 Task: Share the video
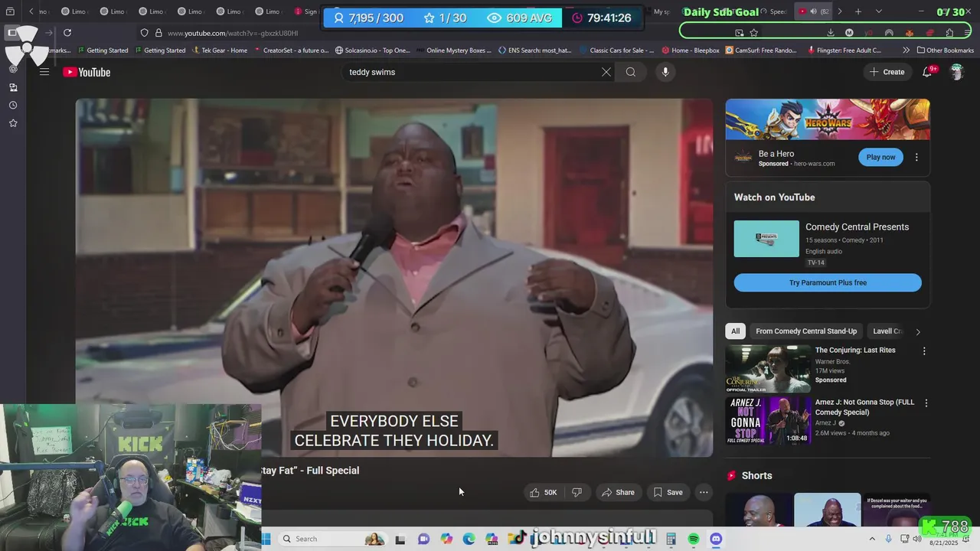pos(618,492)
